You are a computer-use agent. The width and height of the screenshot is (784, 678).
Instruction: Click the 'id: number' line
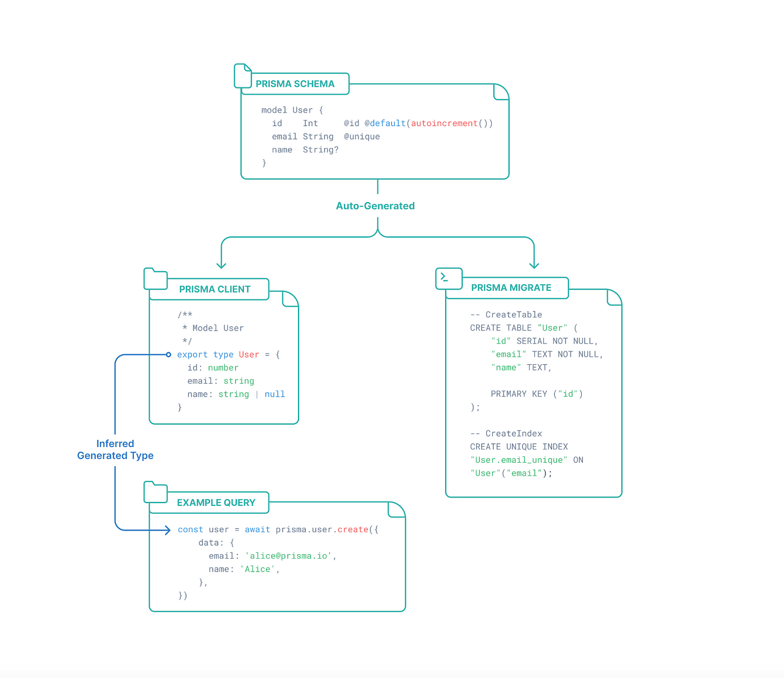(x=213, y=368)
